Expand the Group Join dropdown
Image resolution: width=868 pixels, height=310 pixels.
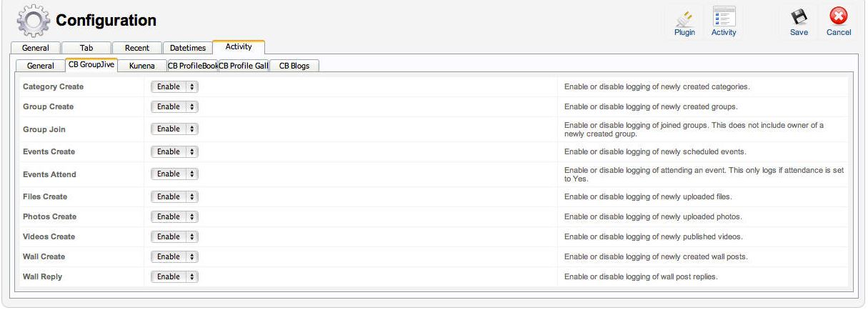pyautogui.click(x=174, y=129)
